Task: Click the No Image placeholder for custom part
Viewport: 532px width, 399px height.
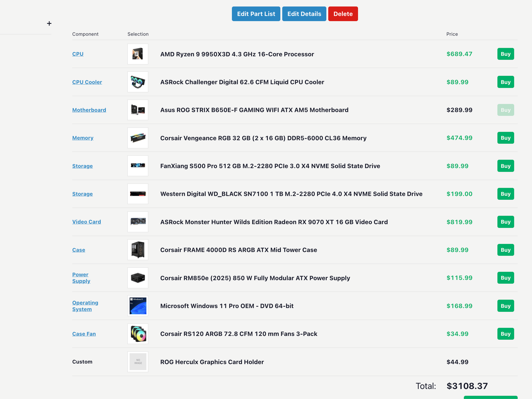Action: tap(138, 362)
